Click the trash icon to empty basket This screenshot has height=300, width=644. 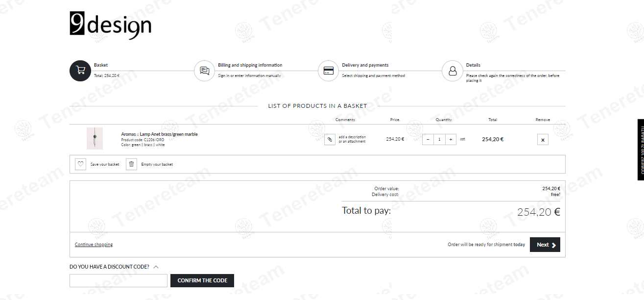pyautogui.click(x=131, y=164)
